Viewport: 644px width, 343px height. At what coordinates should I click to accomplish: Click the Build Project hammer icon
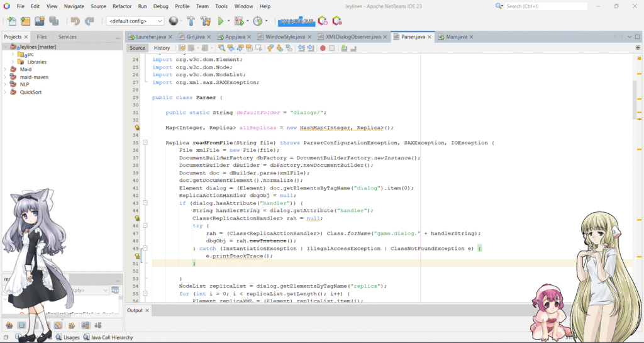pos(192,21)
